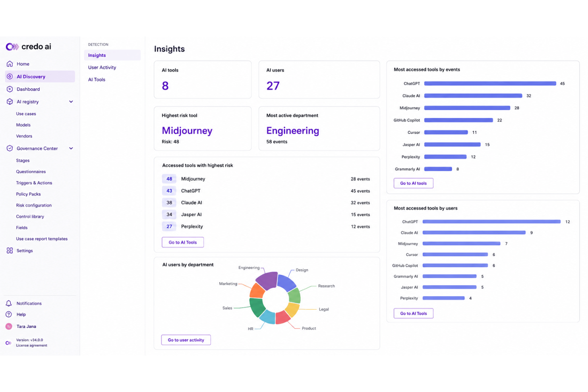588x392 pixels.
Task: Switch to the AI Tools tab
Action: coord(97,79)
